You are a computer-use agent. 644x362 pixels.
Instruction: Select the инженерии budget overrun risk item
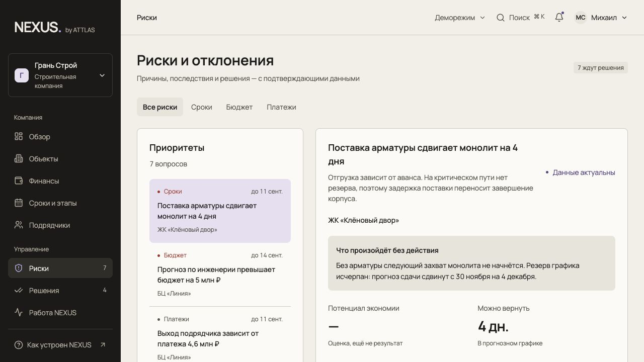pyautogui.click(x=220, y=275)
